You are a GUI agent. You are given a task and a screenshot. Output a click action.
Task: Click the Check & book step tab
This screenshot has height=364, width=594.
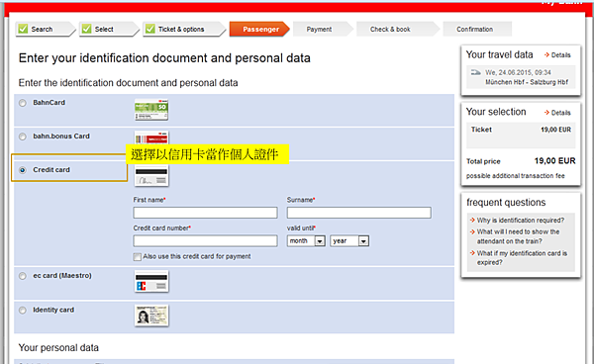point(398,29)
